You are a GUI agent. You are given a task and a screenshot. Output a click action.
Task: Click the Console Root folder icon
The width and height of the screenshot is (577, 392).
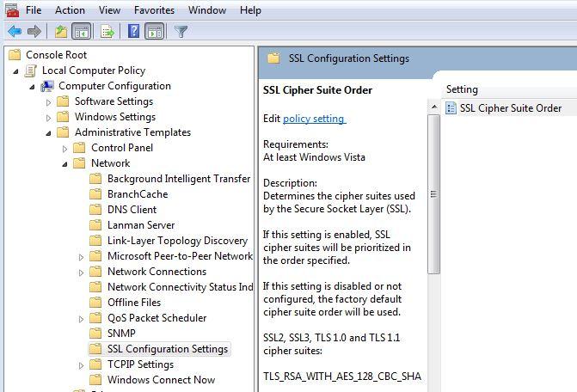[x=15, y=55]
